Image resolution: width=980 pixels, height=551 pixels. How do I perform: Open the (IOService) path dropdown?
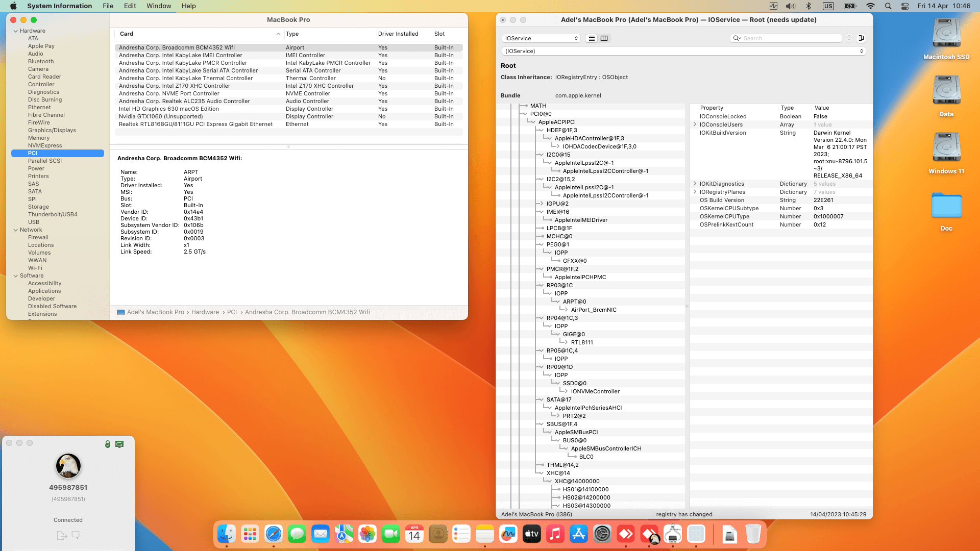[683, 51]
